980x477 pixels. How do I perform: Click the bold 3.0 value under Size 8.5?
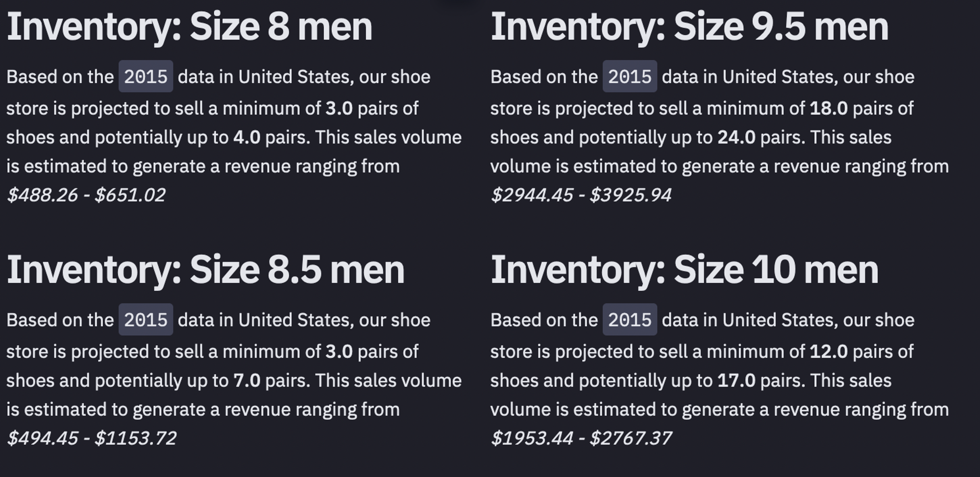pos(339,352)
